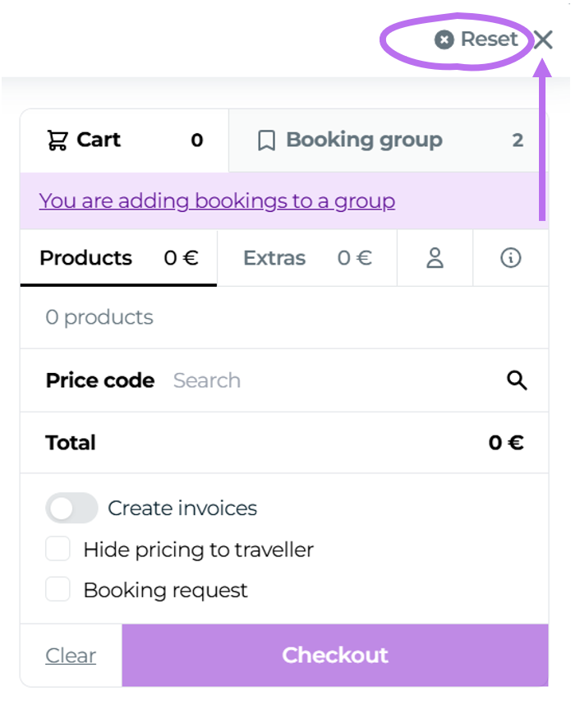Toggle the Create invoices switch
This screenshot has height=728, width=580.
click(71, 509)
